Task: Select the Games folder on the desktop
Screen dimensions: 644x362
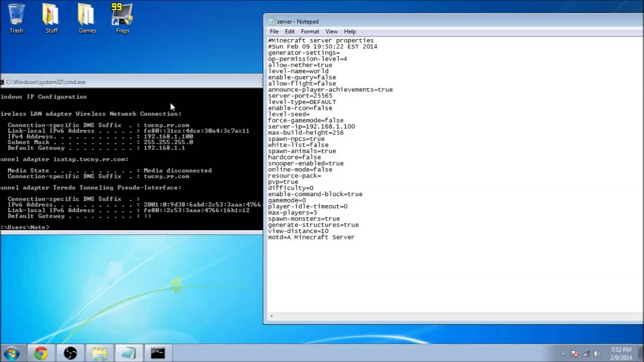Action: tap(87, 19)
